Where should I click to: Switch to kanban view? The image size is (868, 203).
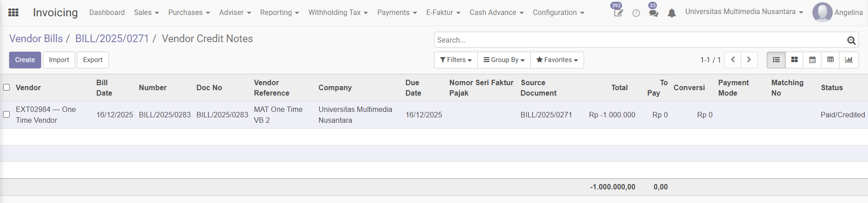(794, 60)
